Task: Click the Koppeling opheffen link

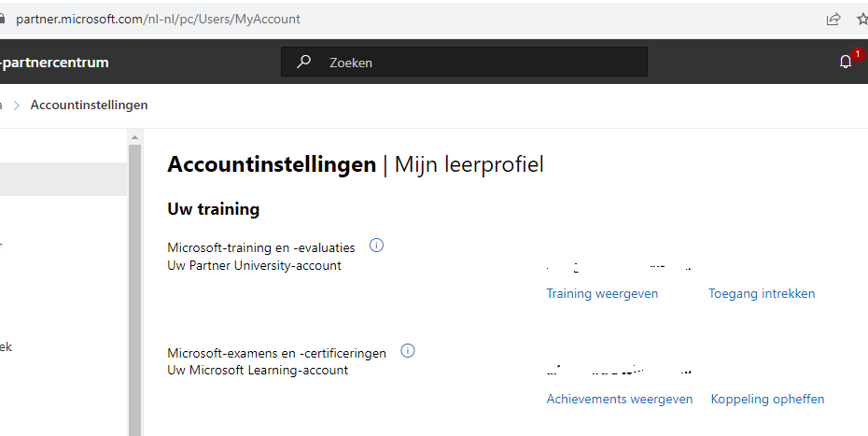Action: pyautogui.click(x=767, y=399)
